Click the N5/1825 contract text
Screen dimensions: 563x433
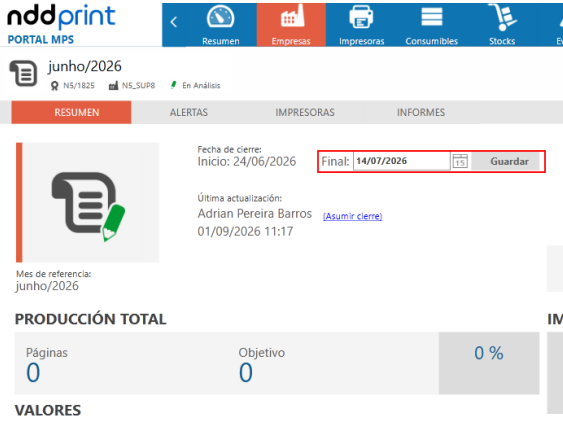(79, 85)
